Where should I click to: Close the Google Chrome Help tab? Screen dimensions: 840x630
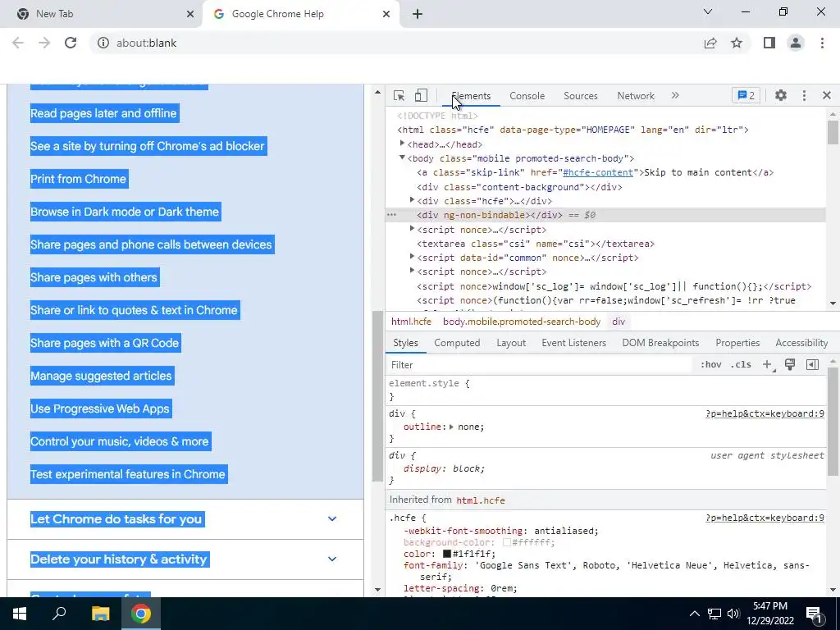pos(386,14)
